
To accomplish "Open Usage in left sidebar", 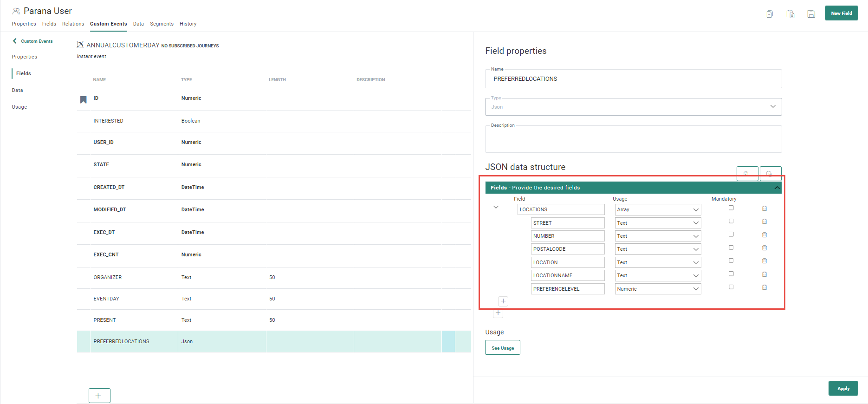I will pos(19,107).
